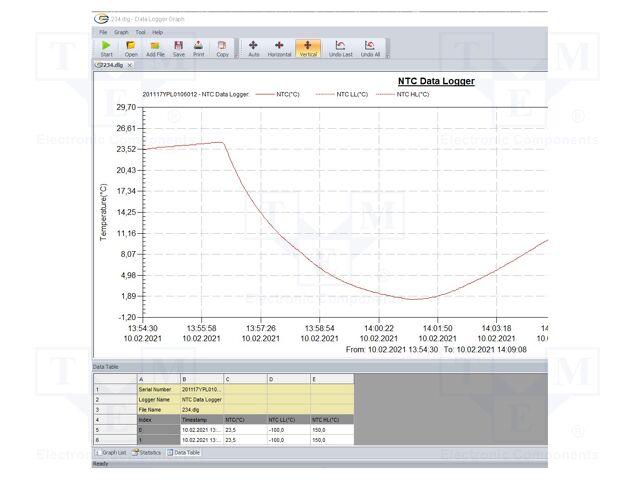Toggle the Vertical zoom mode
Image resolution: width=640 pixels, height=480 pixels.
click(308, 47)
